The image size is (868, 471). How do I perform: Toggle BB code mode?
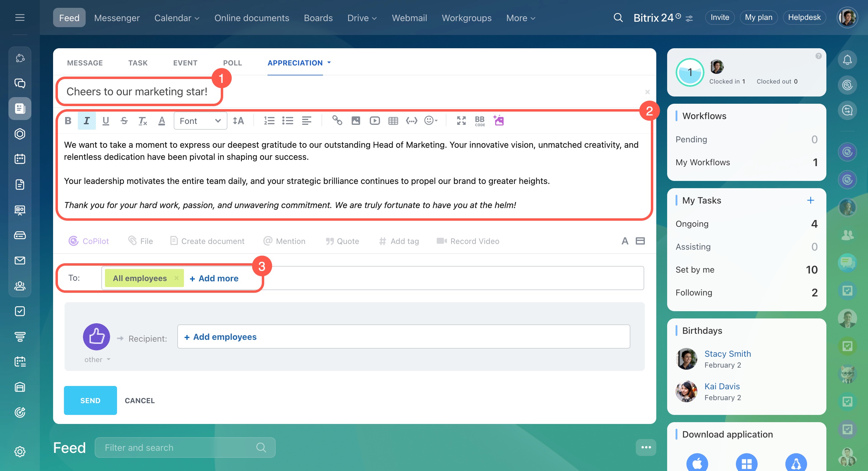point(480,121)
